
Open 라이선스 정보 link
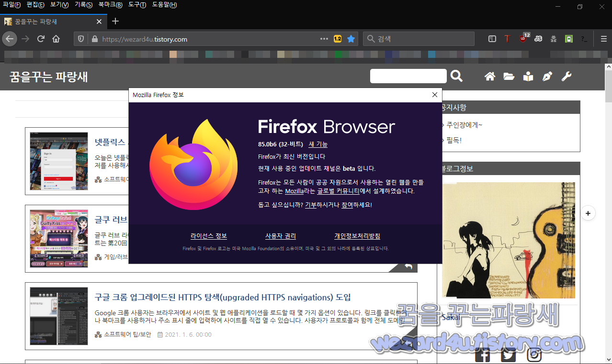coord(209,236)
